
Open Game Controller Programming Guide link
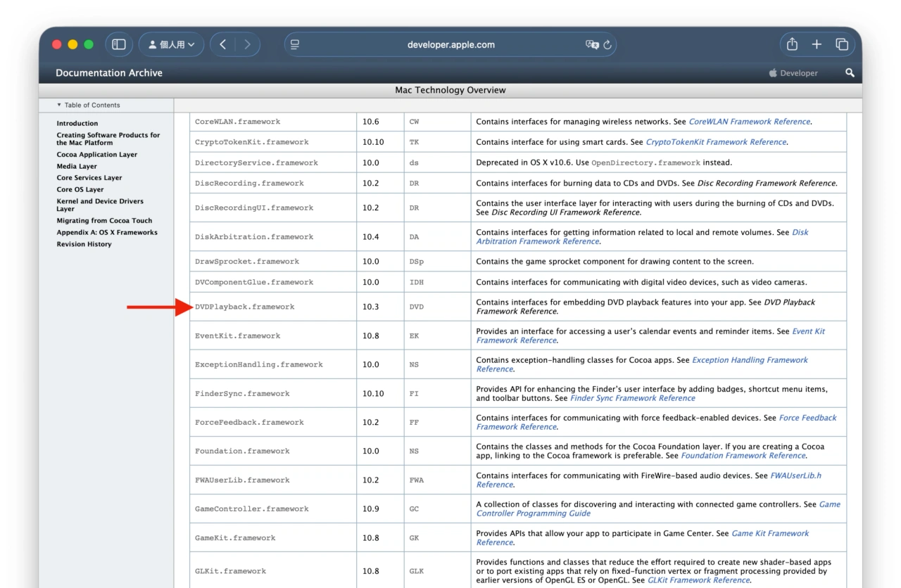pos(658,509)
